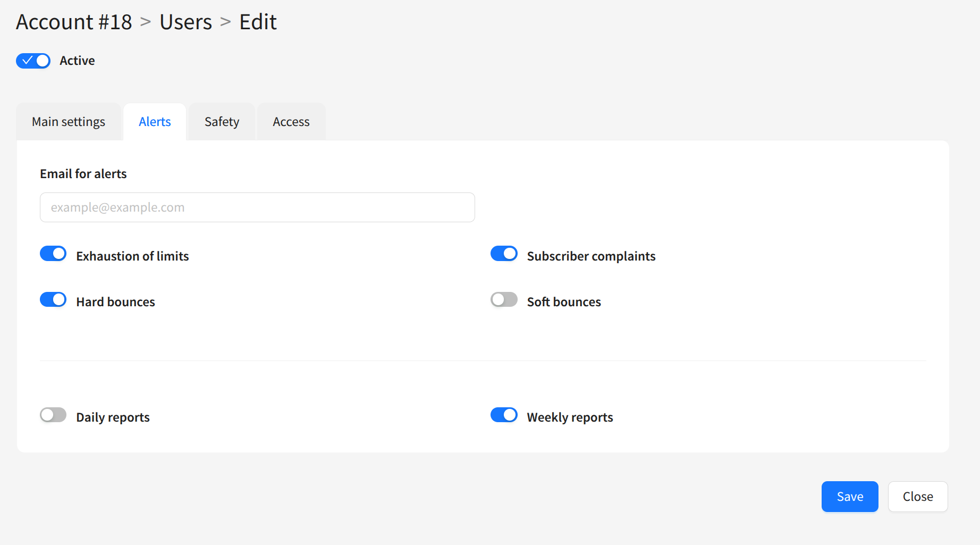Go back to the Users breadcrumb
The image size is (980, 545).
click(185, 22)
